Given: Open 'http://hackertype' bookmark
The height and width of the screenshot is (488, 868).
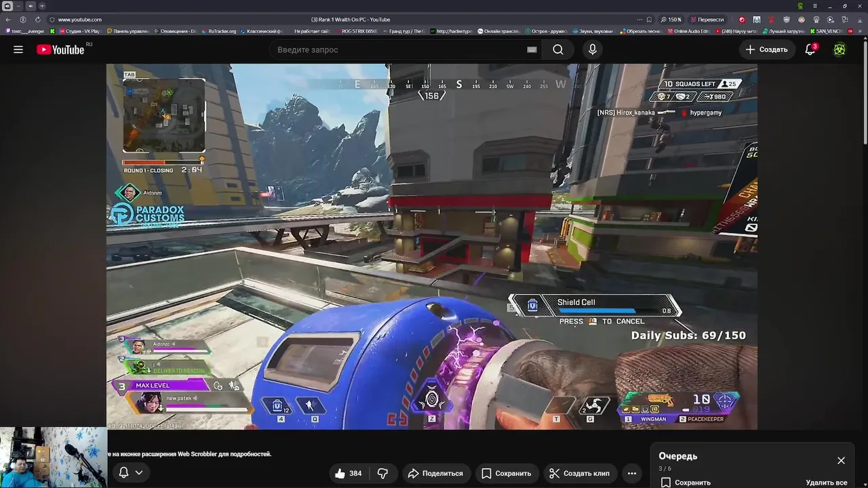Looking at the screenshot, I should (451, 31).
